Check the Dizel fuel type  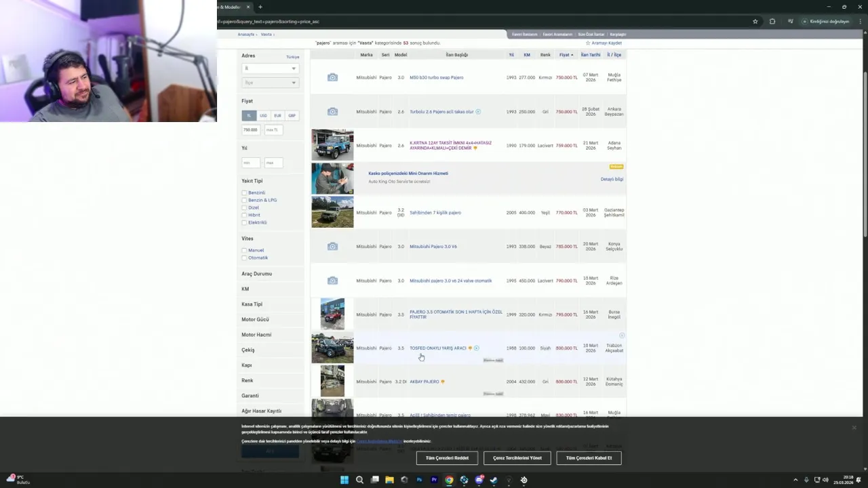(244, 207)
